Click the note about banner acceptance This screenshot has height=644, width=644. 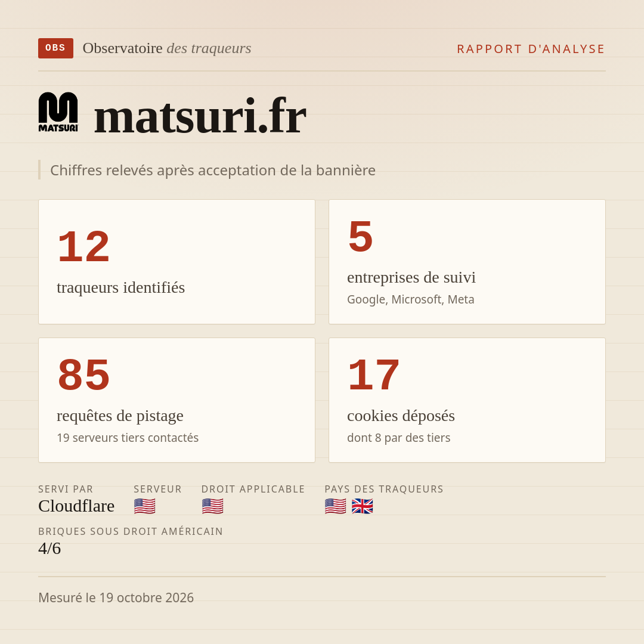(x=213, y=170)
